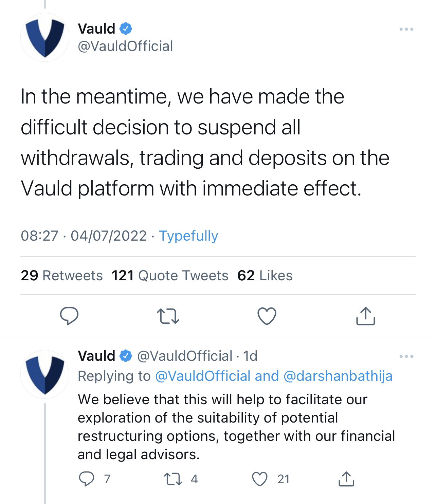Open the tweet's 08:27 timestamp
This screenshot has height=504, width=436.
(40, 236)
